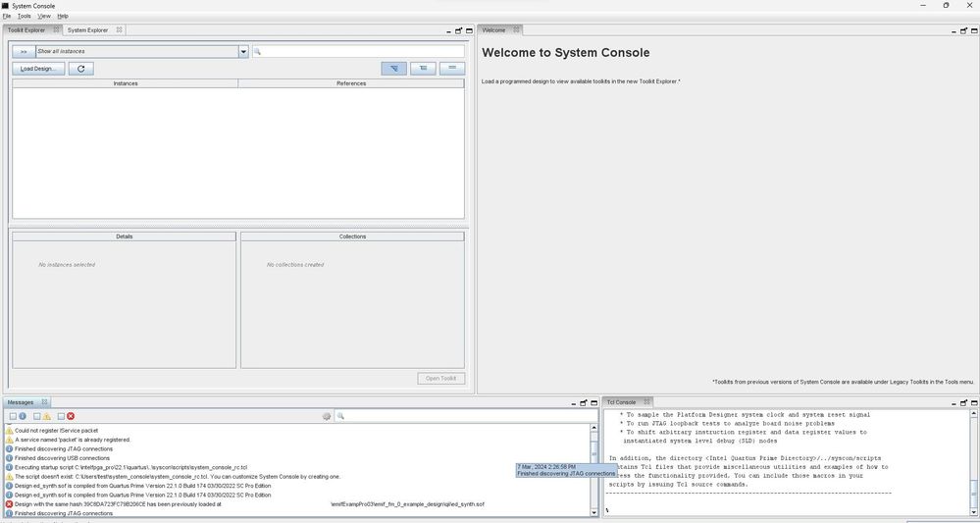
Task: Close the Messages tab with its X icon
Action: [44, 401]
